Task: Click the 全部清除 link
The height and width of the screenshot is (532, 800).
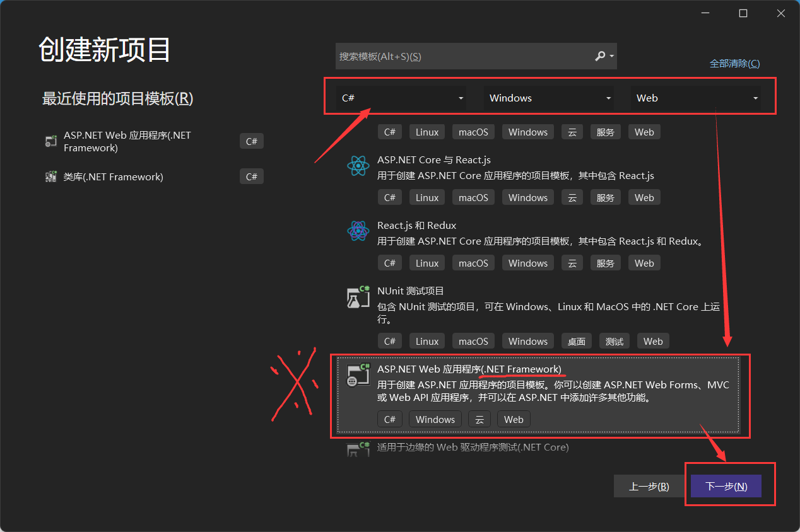Action: 734,64
